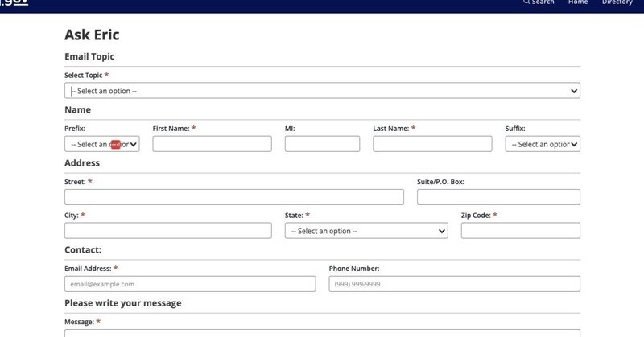Click the "Last Name:" label
644x337 pixels.
pyautogui.click(x=391, y=129)
